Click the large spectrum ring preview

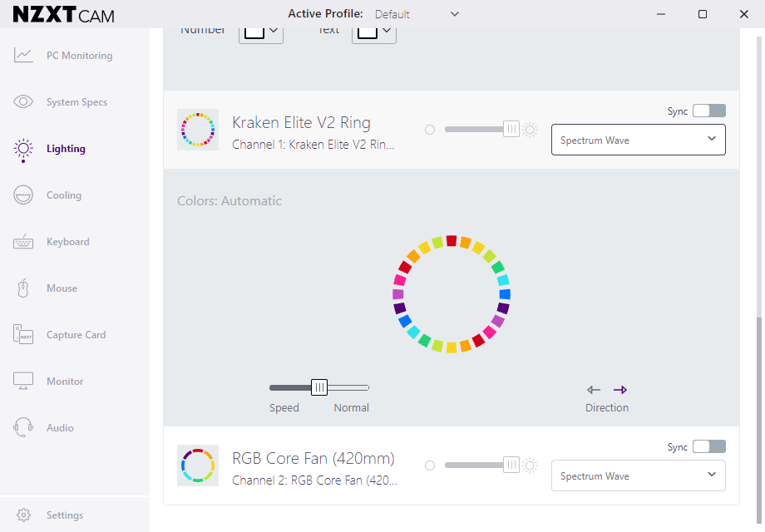(x=452, y=294)
